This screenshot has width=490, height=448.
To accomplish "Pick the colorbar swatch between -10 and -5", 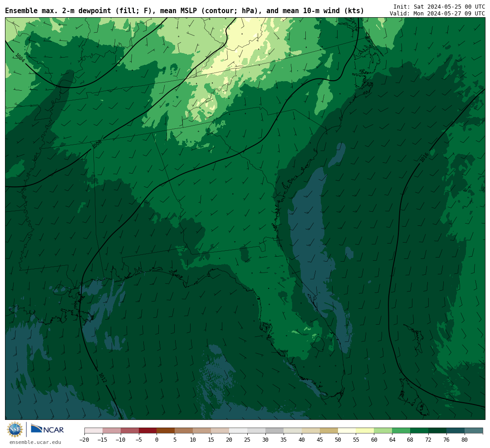I will click(x=130, y=431).
